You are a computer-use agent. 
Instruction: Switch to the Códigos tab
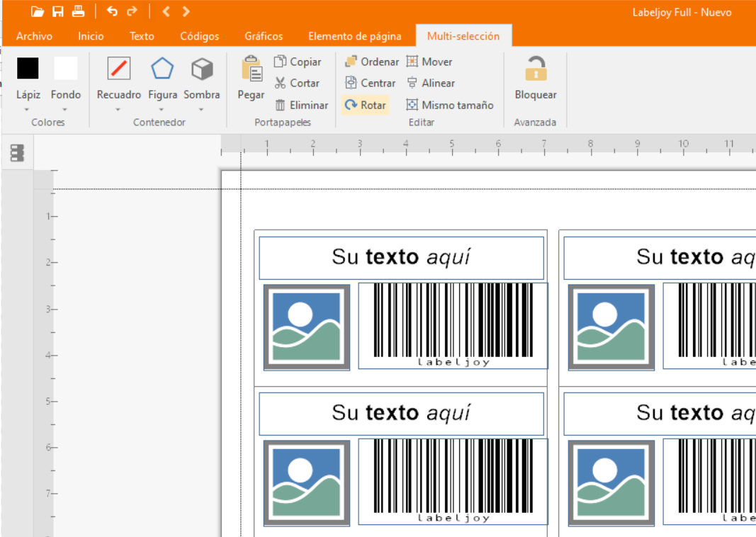[x=200, y=36]
